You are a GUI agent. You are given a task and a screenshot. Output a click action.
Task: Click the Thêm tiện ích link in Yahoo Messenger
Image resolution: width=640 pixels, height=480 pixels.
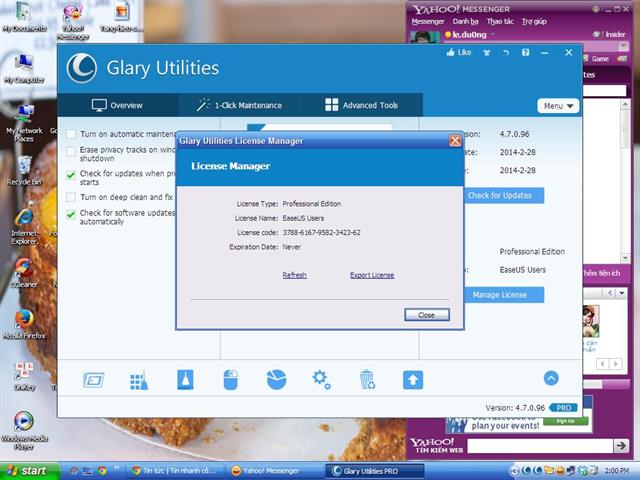[602, 273]
